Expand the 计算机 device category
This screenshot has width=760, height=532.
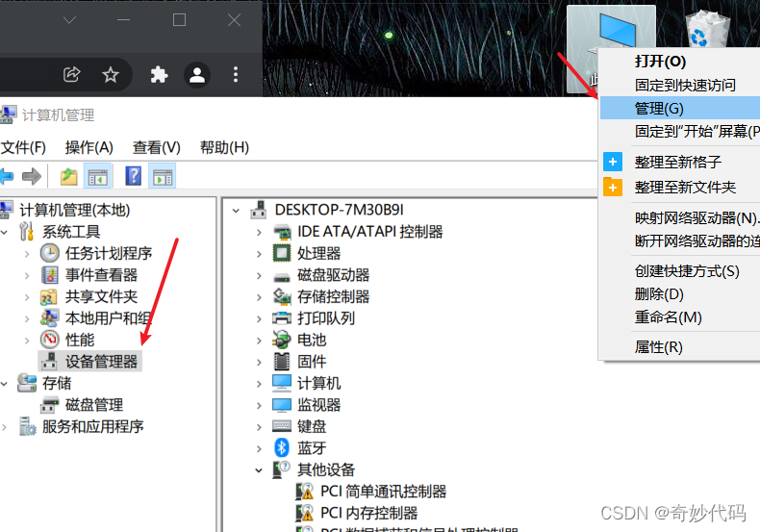coord(260,384)
